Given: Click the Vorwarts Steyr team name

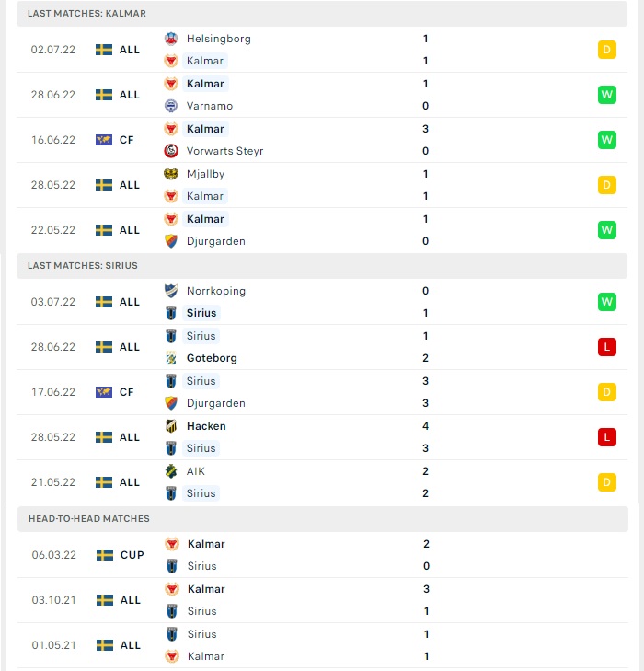Looking at the screenshot, I should click(x=224, y=151).
